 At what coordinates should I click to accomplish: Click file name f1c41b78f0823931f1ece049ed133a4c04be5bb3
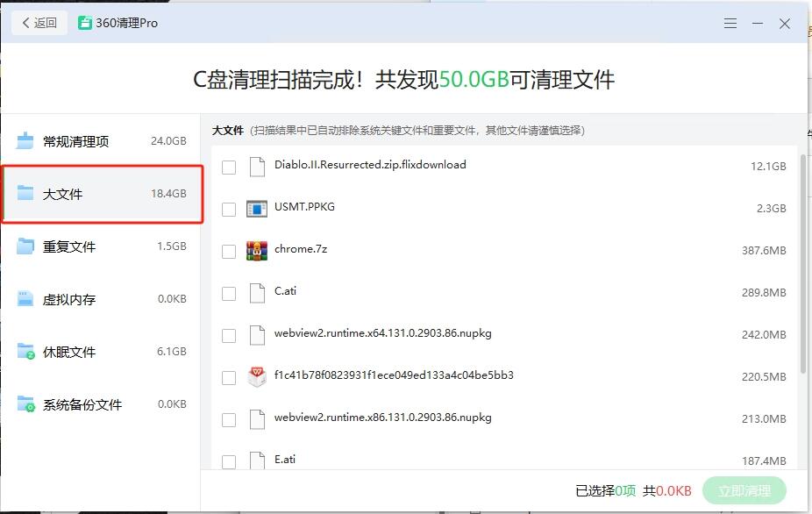pyautogui.click(x=394, y=375)
